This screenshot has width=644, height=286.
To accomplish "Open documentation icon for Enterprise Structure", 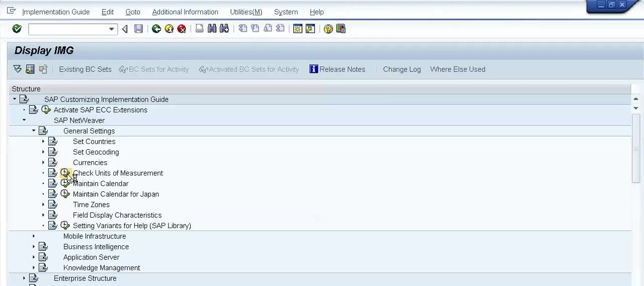I will [34, 278].
